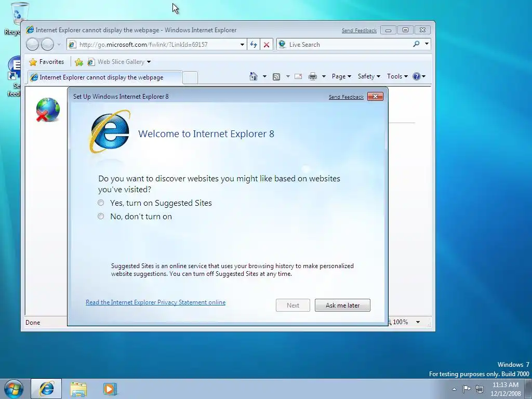Viewport: 532px width, 399px height.
Task: Click the network tray icon
Action: 480,389
